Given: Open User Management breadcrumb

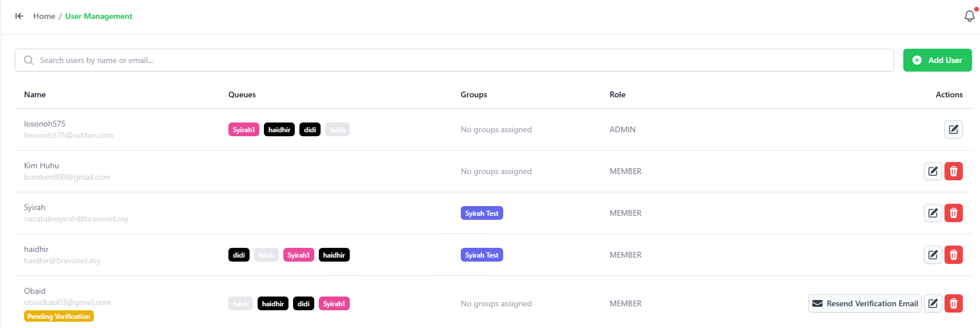Looking at the screenshot, I should pos(98,16).
